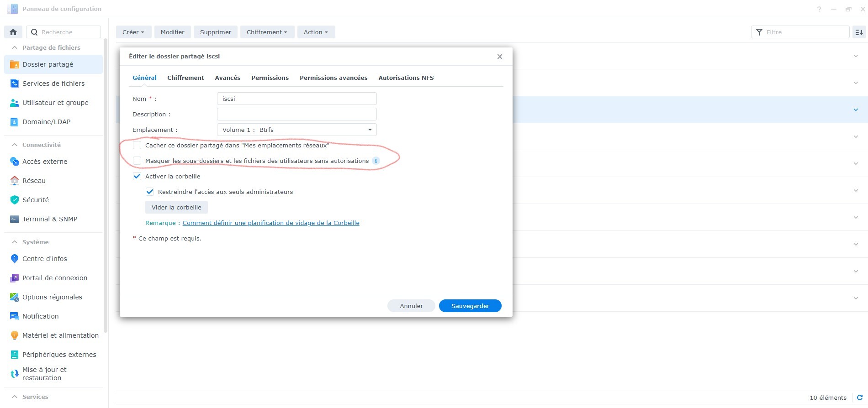The width and height of the screenshot is (868, 408).
Task: Close the Éditer le dossier partagé dialog
Action: coord(500,57)
